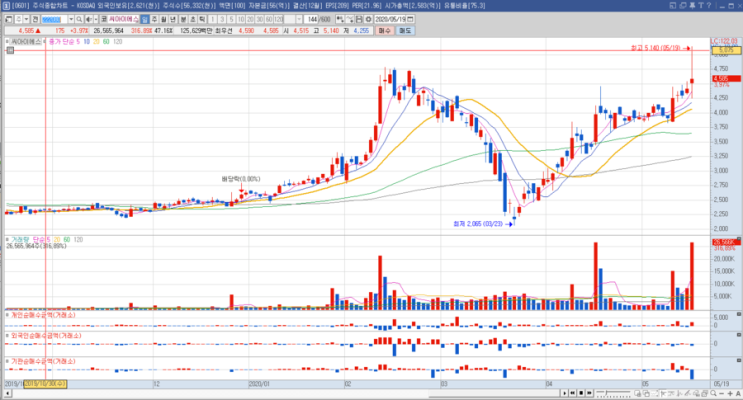
Task: Select the weekly (주) chart period button
Action: pyautogui.click(x=154, y=19)
